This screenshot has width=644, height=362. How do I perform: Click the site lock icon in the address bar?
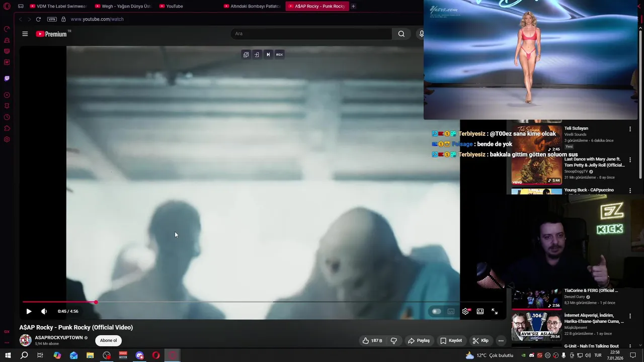(x=63, y=19)
